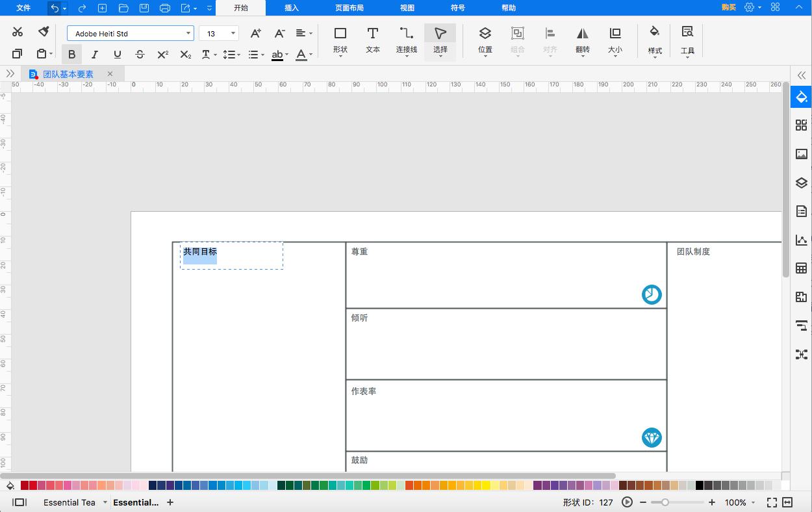
Task: Click the 购买 purchase link
Action: 728,8
